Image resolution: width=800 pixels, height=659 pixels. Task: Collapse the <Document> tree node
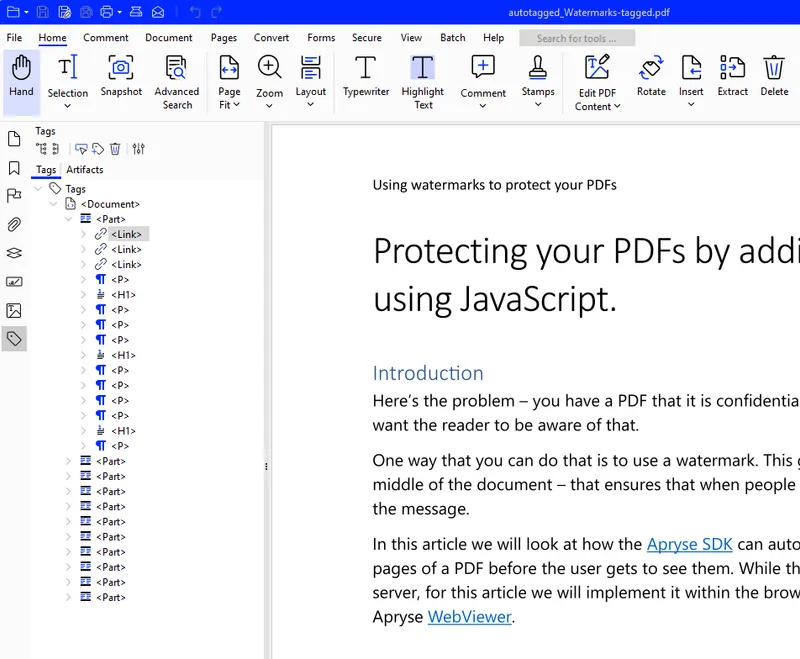pos(53,204)
